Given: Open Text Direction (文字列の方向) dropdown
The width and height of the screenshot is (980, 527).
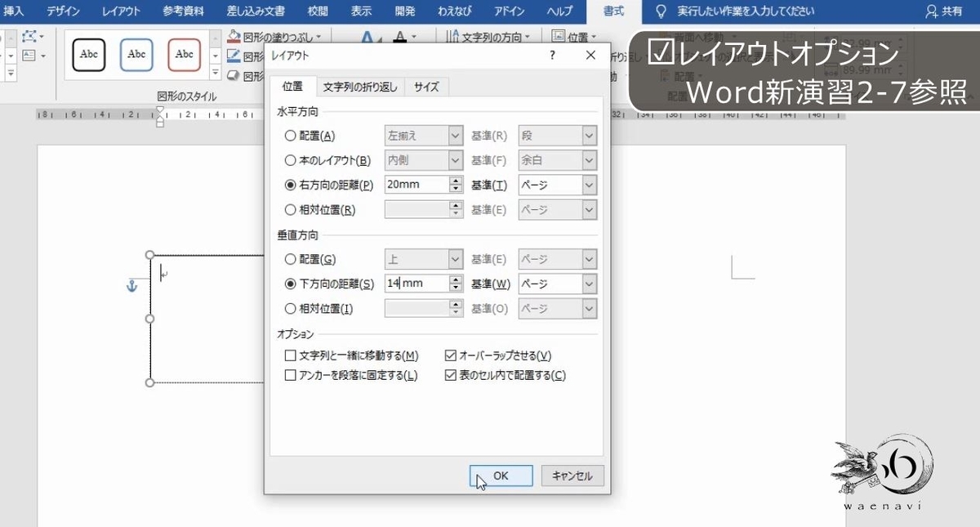Looking at the screenshot, I should coord(491,37).
